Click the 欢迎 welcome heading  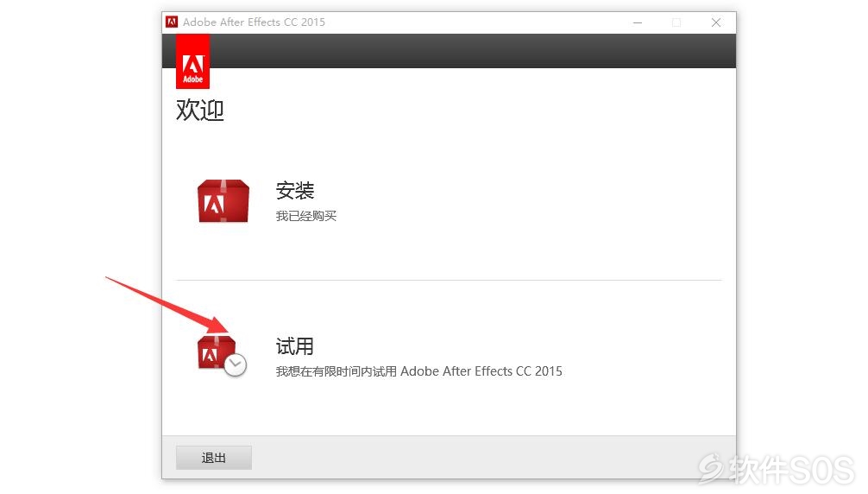pos(200,111)
